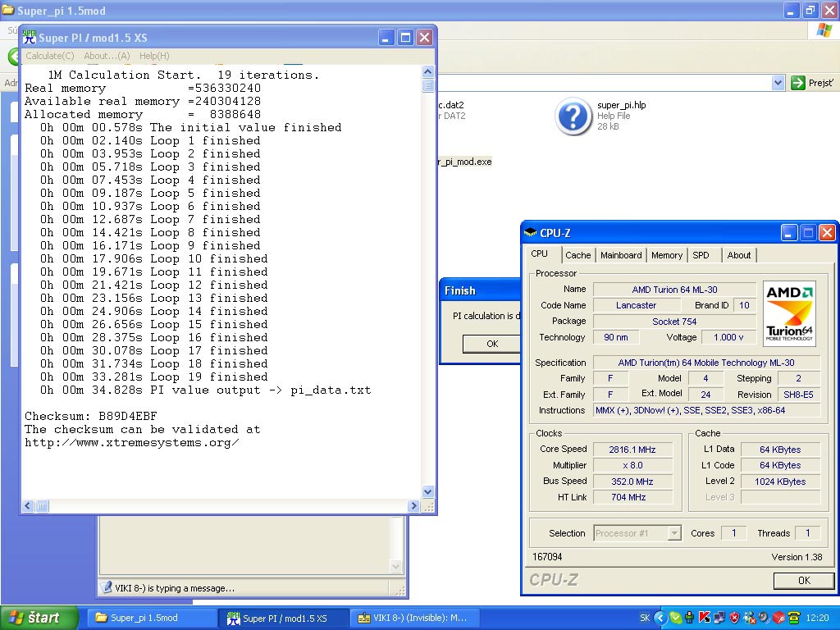Open the Windows Security Alert red shield icon

tap(734, 618)
